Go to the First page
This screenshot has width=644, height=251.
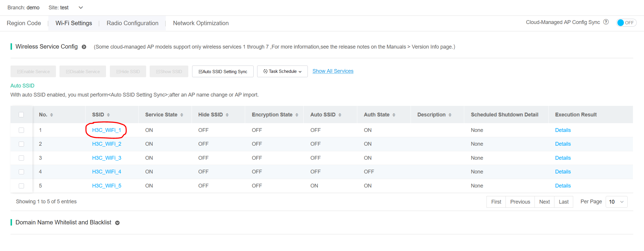point(496,202)
